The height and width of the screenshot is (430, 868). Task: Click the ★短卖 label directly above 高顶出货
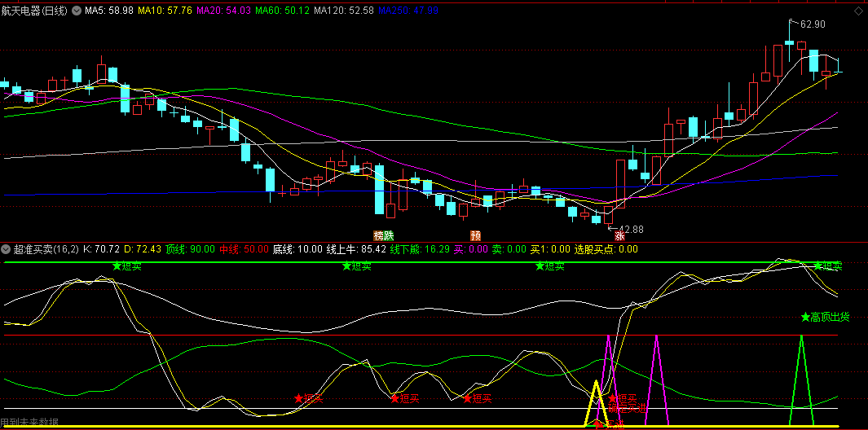pos(827,266)
